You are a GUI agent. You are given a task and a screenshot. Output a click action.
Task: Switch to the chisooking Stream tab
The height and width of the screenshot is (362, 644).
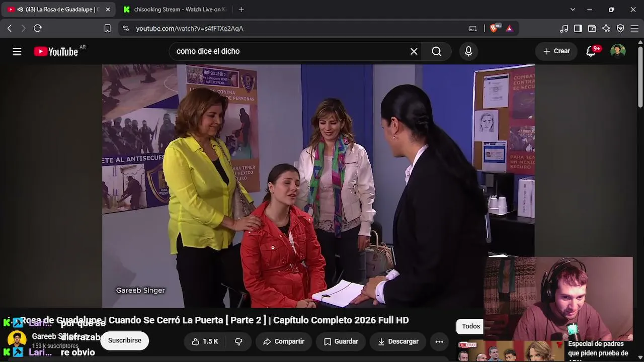[x=175, y=9]
